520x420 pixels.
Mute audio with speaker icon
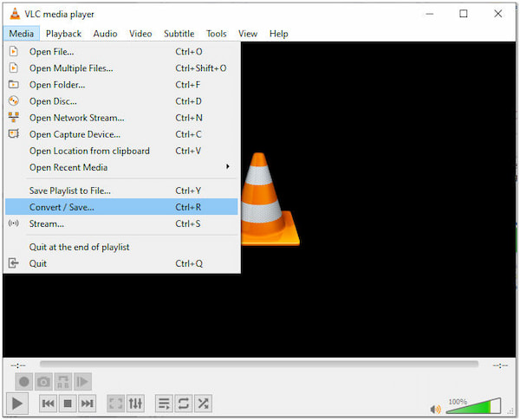click(435, 409)
